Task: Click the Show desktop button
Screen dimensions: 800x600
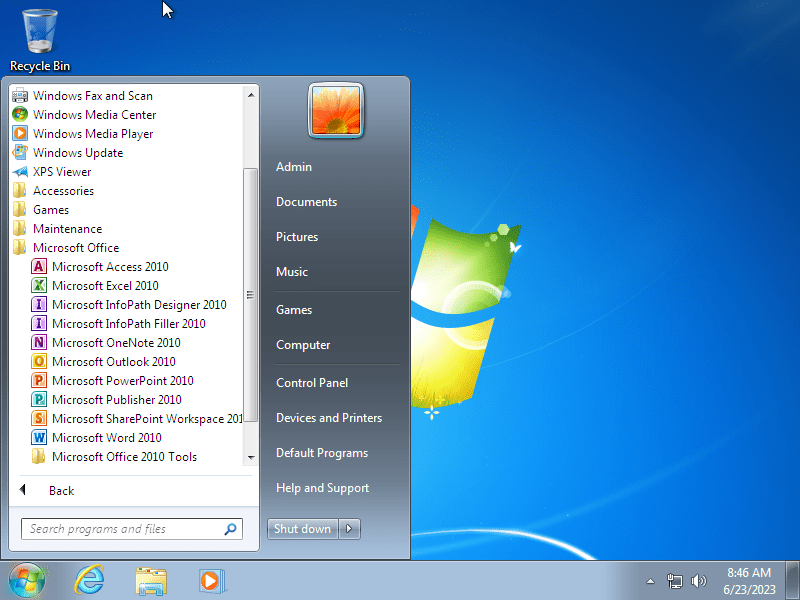Action: pos(792,581)
